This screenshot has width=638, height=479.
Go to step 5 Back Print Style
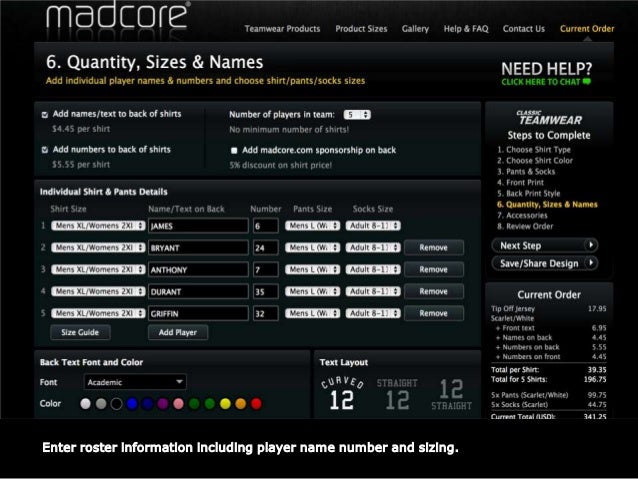coord(529,194)
